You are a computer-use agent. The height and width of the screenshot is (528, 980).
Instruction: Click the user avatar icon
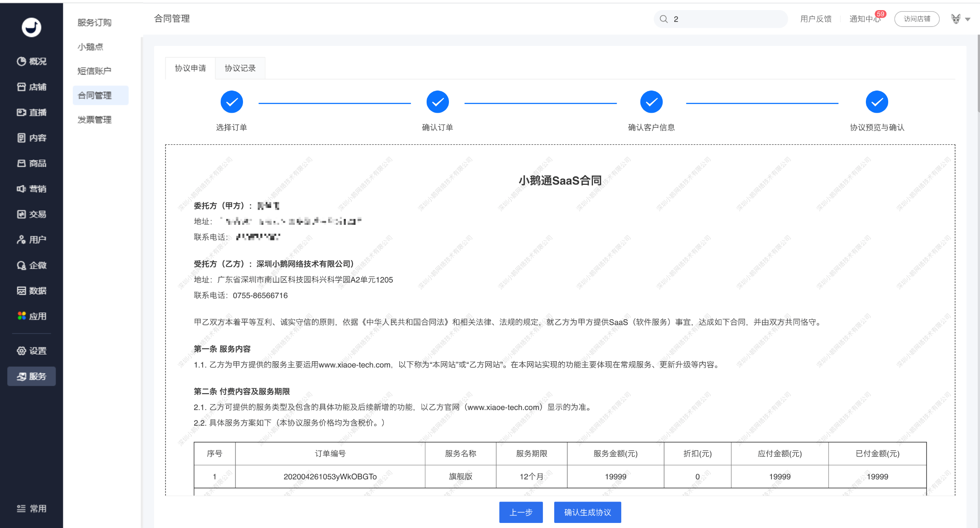(x=956, y=19)
